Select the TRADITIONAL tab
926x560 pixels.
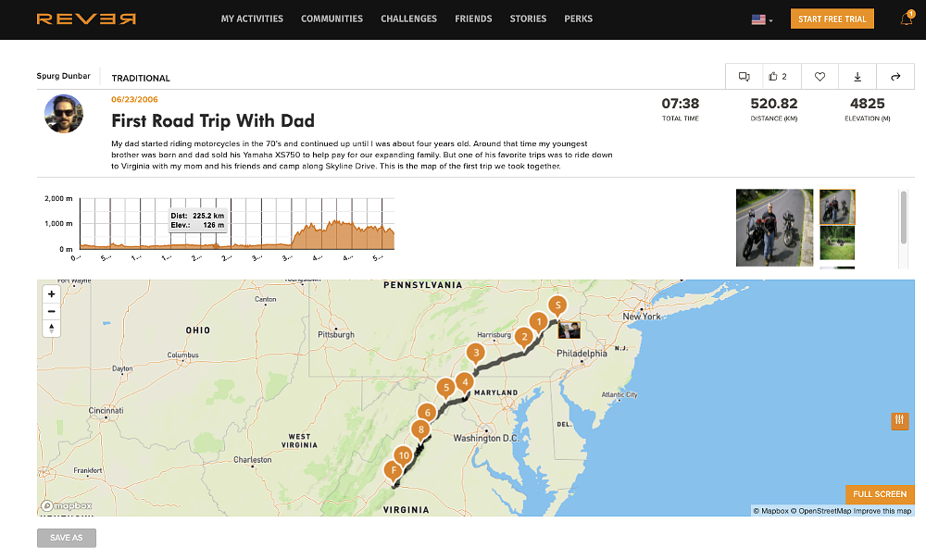[x=141, y=78]
